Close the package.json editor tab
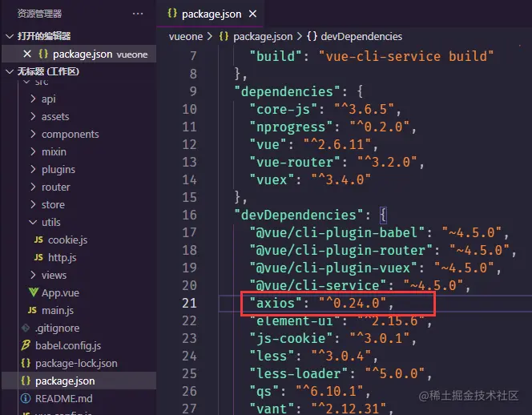Screen dimensions: 532x415 pos(252,14)
